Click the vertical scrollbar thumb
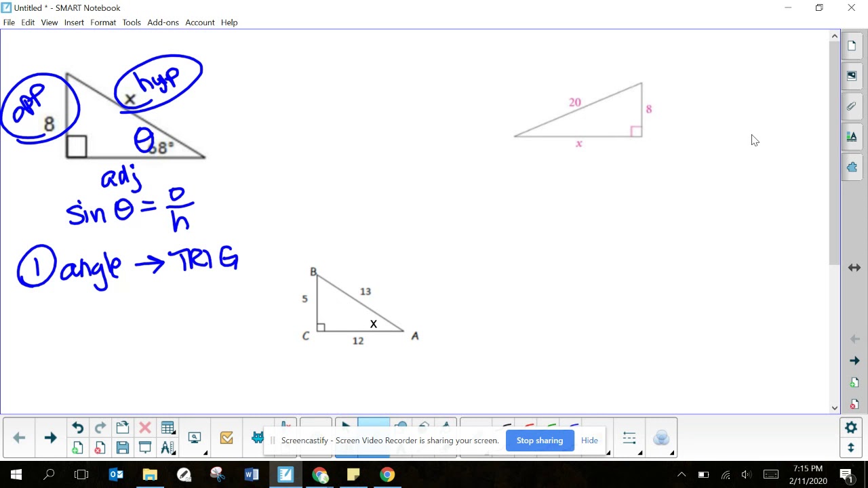This screenshot has height=488, width=868. [835, 153]
